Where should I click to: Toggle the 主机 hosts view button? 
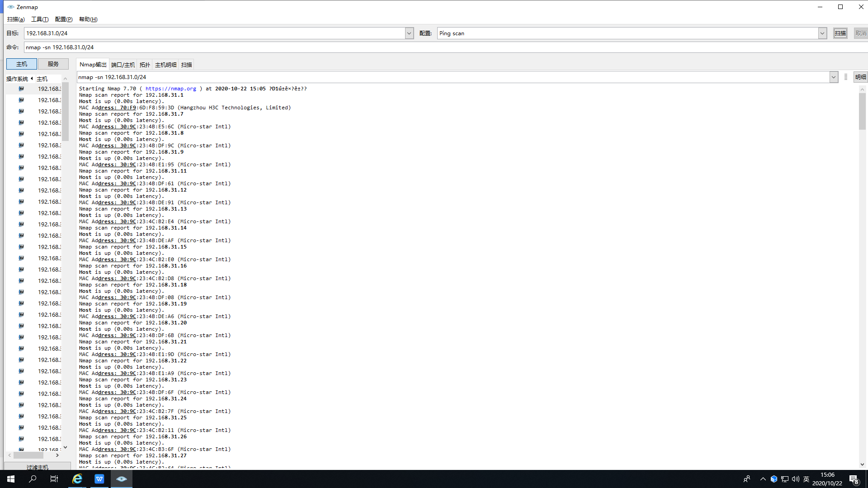click(x=22, y=64)
